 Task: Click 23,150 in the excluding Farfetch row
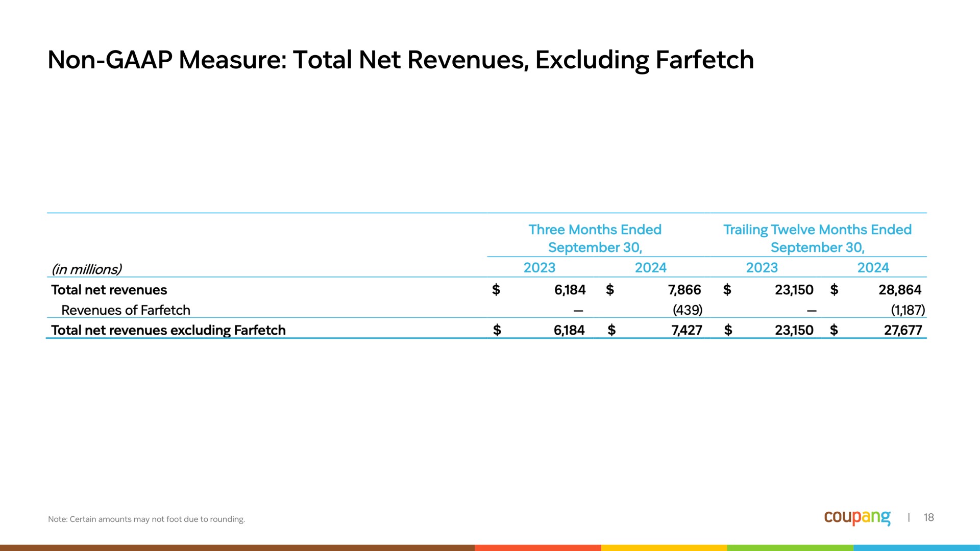(794, 331)
